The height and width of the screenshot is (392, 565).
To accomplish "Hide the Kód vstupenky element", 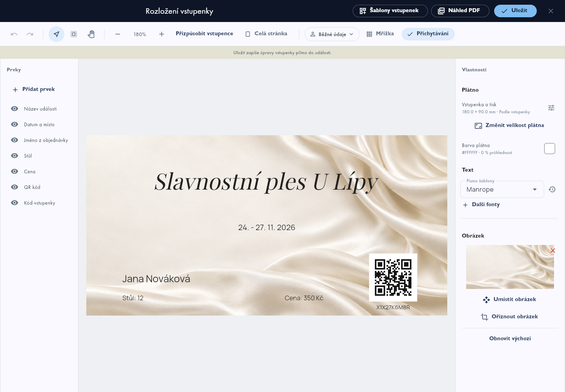I will (x=15, y=203).
